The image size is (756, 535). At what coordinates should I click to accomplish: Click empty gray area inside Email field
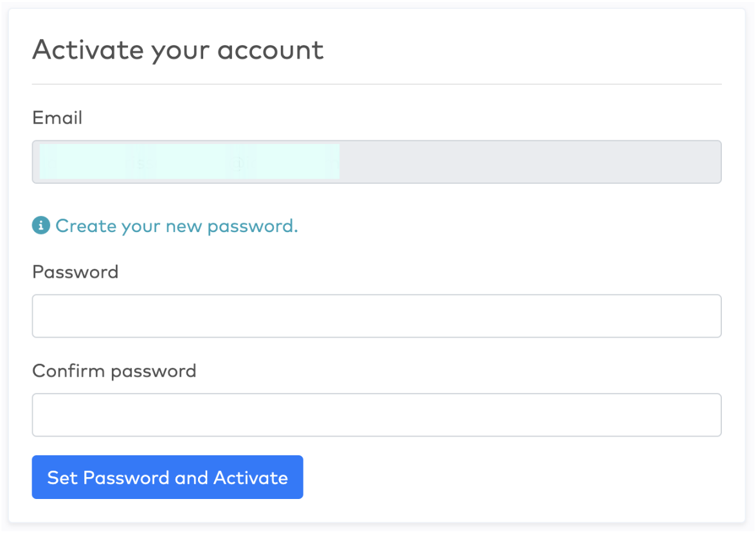click(x=530, y=161)
